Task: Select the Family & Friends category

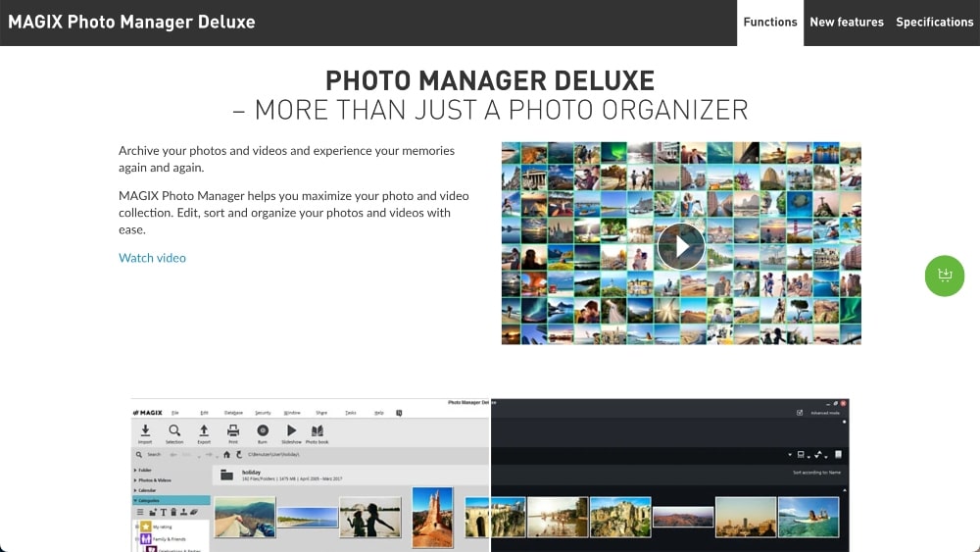Action: click(x=163, y=538)
